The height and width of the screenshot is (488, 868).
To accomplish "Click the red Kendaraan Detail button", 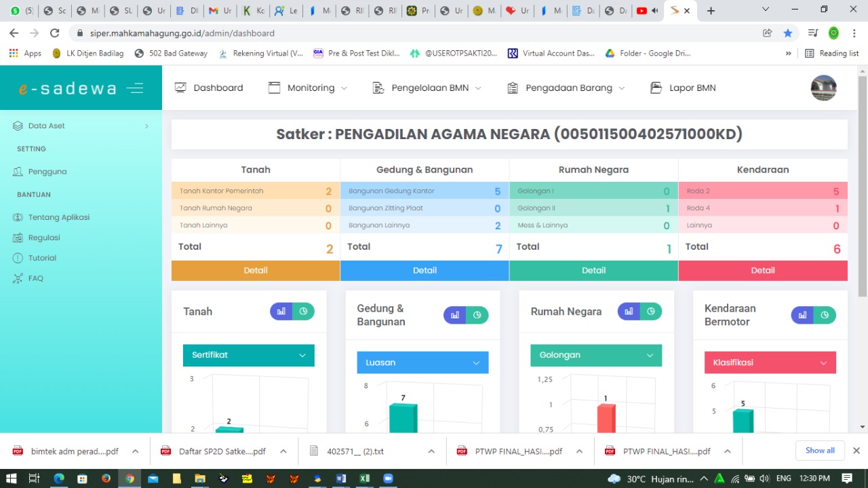I will click(x=763, y=270).
